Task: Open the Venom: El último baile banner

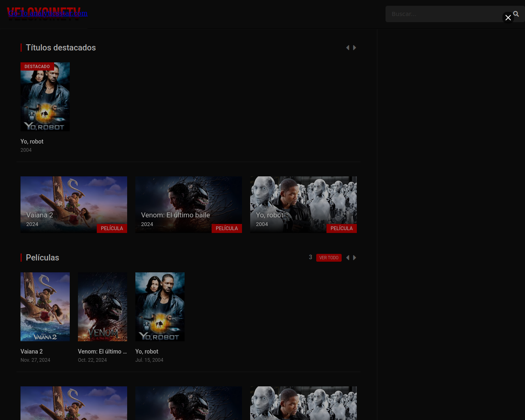Action: (189, 205)
